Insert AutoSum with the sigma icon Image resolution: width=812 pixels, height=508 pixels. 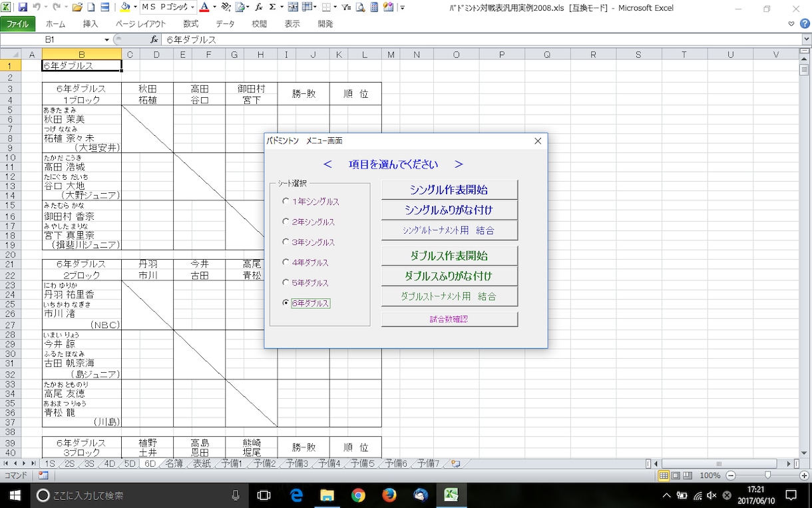(272, 8)
